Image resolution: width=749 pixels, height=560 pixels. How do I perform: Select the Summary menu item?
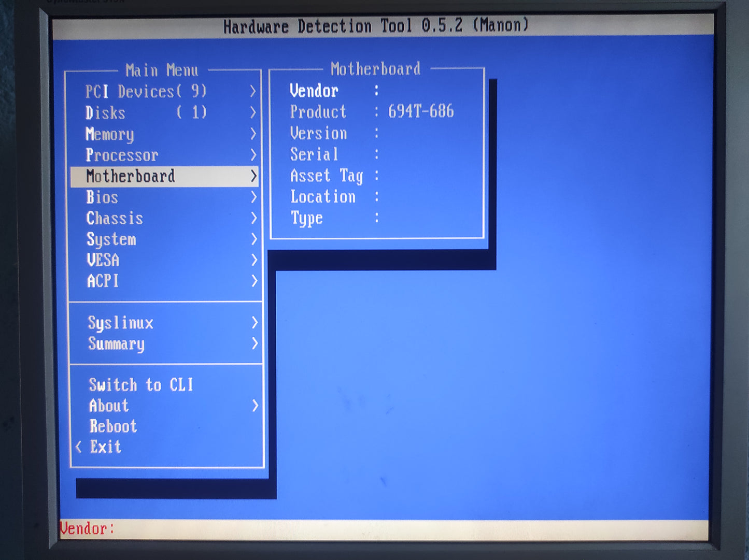click(117, 343)
